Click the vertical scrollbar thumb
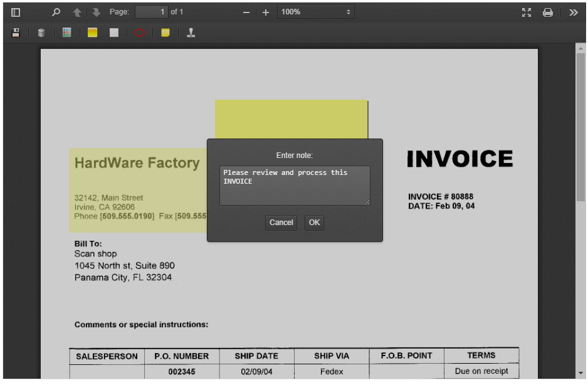The height and width of the screenshot is (385, 588). click(580, 127)
